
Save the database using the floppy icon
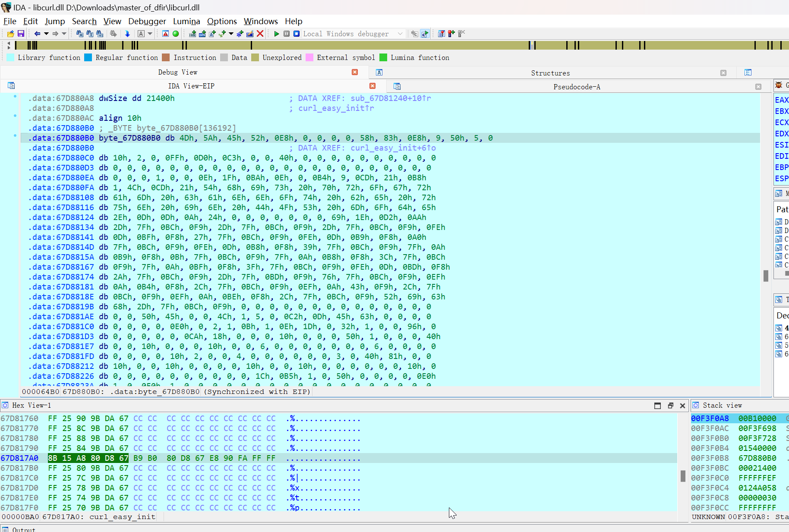(x=21, y=34)
